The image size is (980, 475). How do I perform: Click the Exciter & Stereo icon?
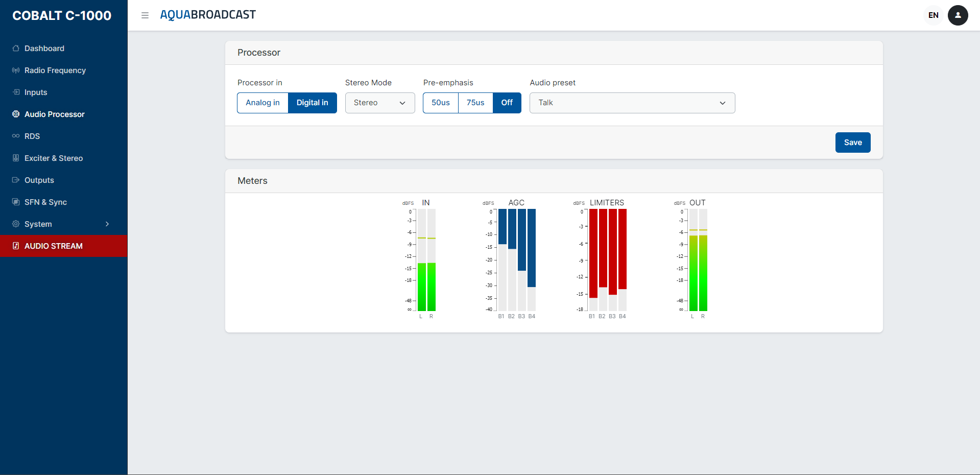pos(16,158)
